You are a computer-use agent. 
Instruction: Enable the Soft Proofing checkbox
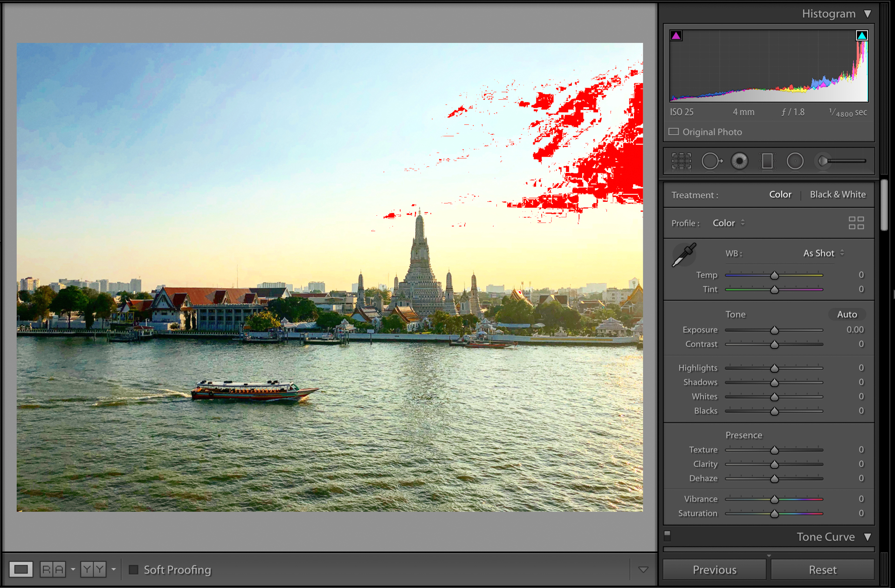(x=133, y=569)
